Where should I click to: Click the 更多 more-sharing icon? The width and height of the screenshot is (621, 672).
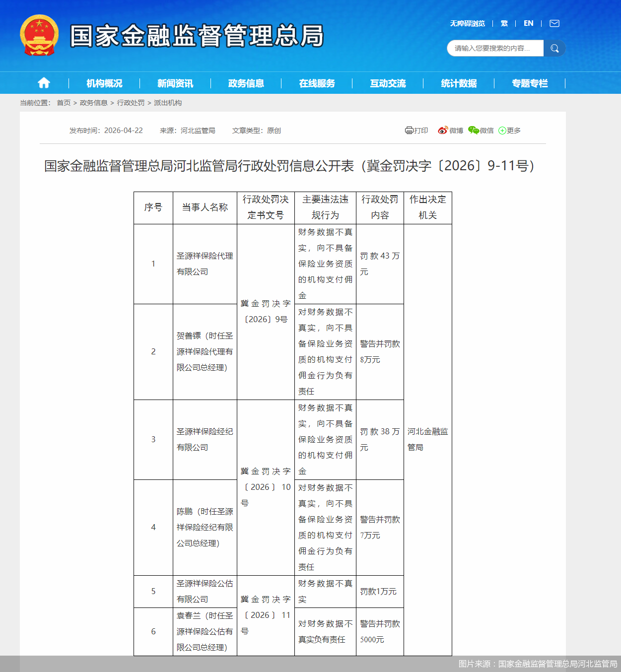[510, 131]
